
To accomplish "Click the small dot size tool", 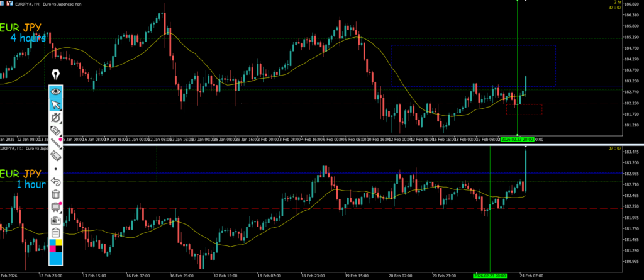I will (x=57, y=169).
